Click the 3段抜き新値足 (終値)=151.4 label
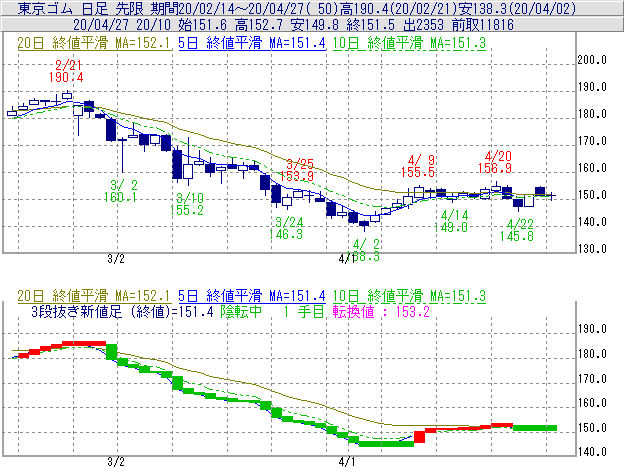Viewport: 624px width, 474px height. click(122, 312)
